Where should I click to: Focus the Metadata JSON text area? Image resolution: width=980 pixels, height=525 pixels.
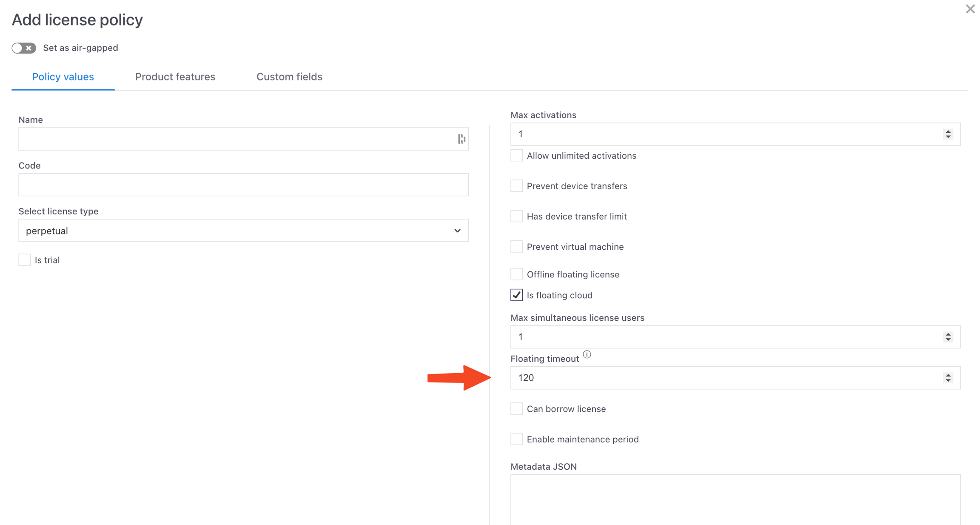pyautogui.click(x=735, y=500)
